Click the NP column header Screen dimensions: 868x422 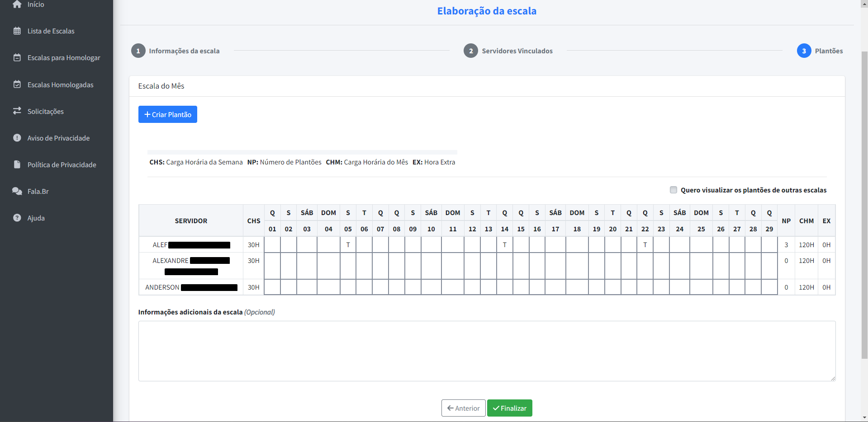(786, 221)
